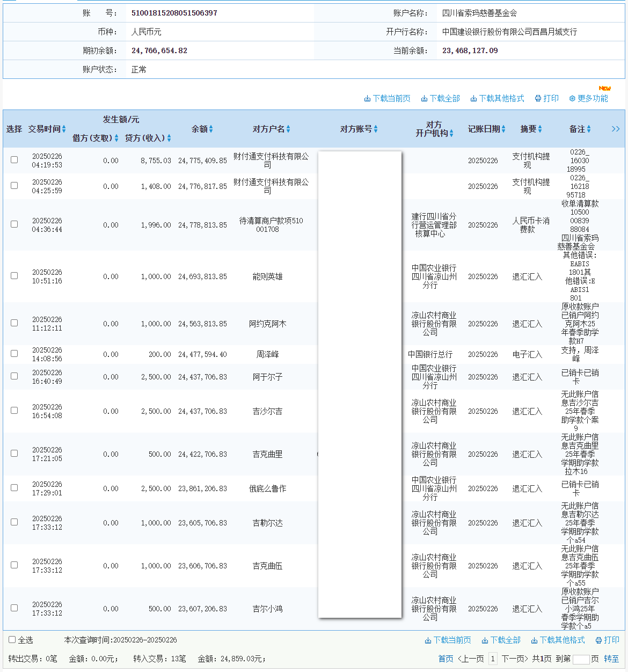Click 财付通支付科技有限公司 in 04:19:53 row
628x672 pixels.
coord(271,160)
